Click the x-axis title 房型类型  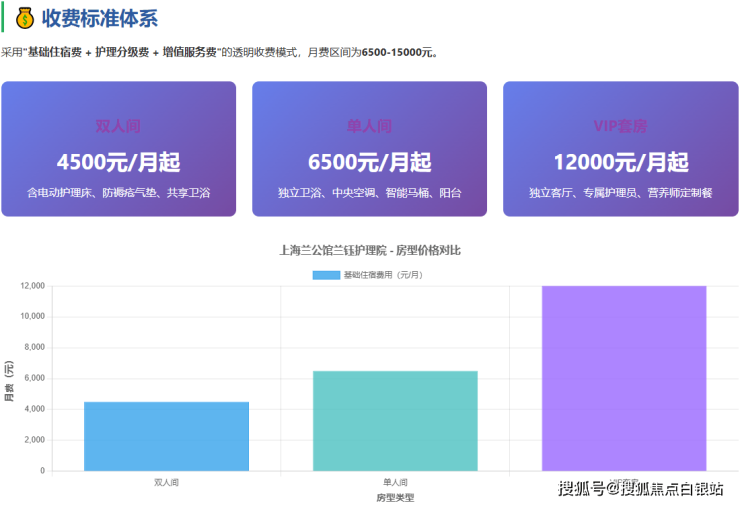[x=395, y=497]
